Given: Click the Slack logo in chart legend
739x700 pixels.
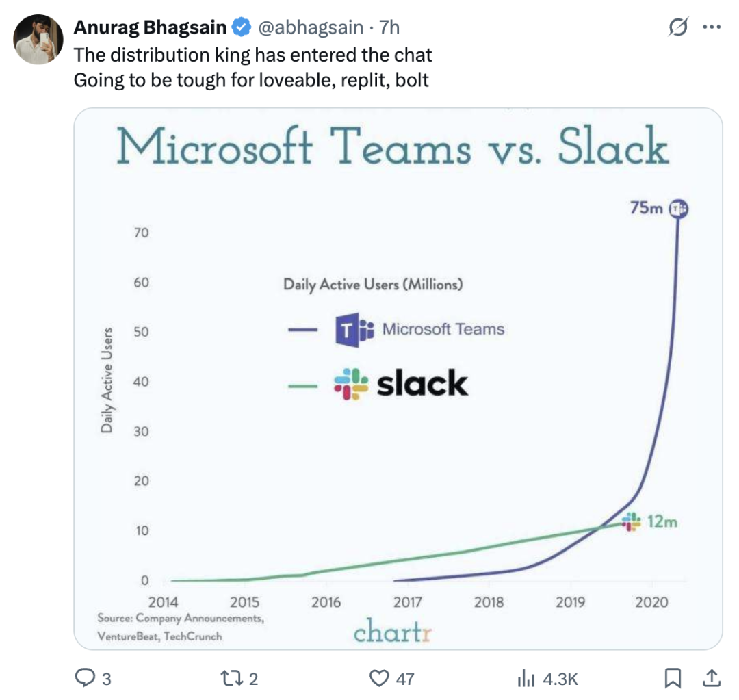Looking at the screenshot, I should [351, 384].
